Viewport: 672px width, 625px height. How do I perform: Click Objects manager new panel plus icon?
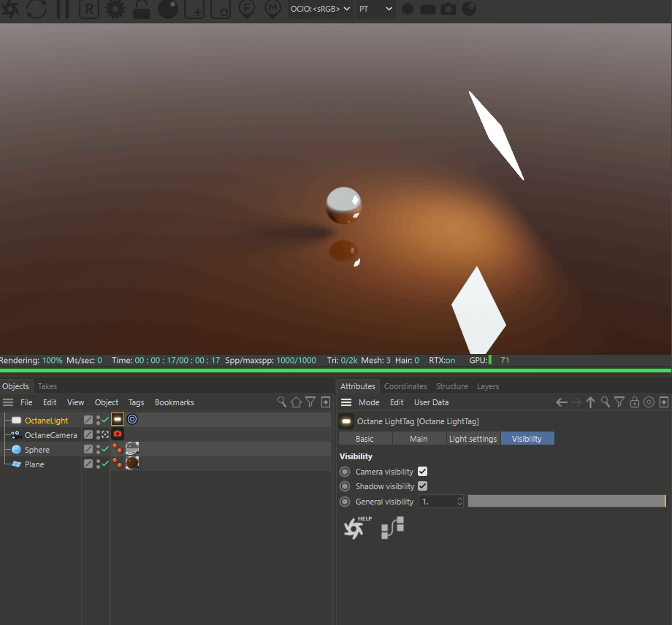tap(326, 402)
